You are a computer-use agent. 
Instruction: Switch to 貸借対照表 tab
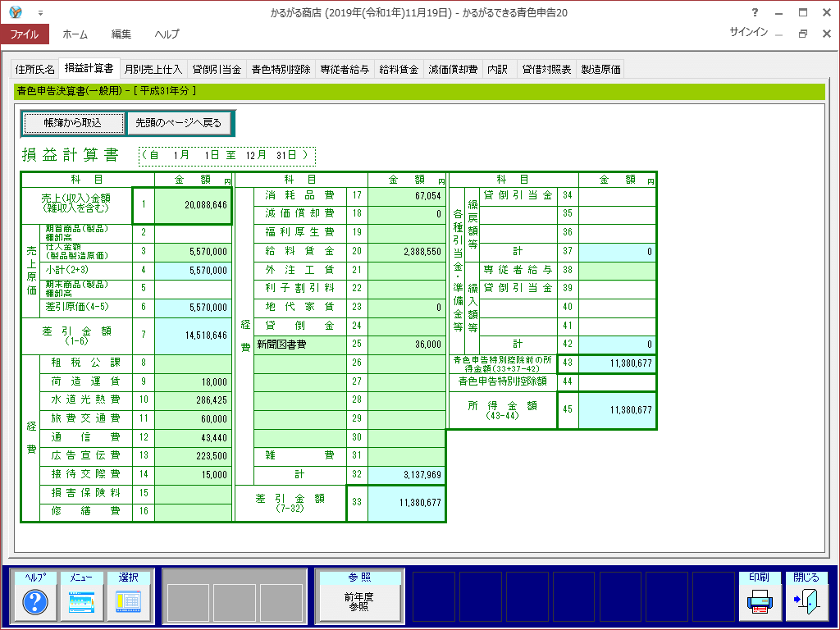[x=546, y=69]
